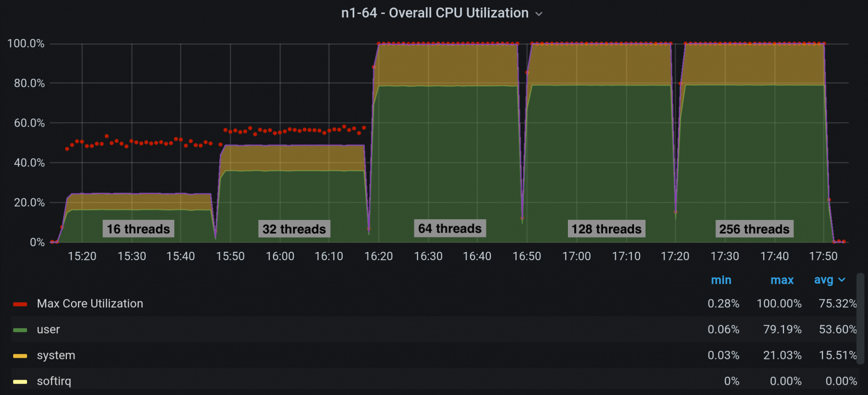
Task: Open the panel title dropdown chevron
Action: [539, 14]
